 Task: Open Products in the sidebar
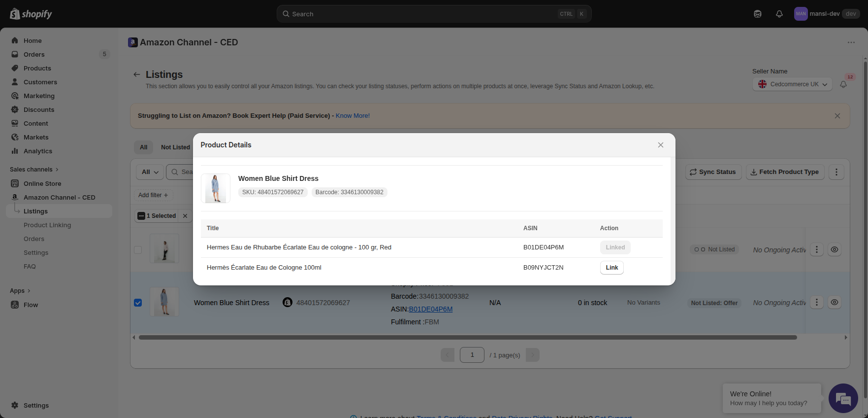[x=37, y=68]
